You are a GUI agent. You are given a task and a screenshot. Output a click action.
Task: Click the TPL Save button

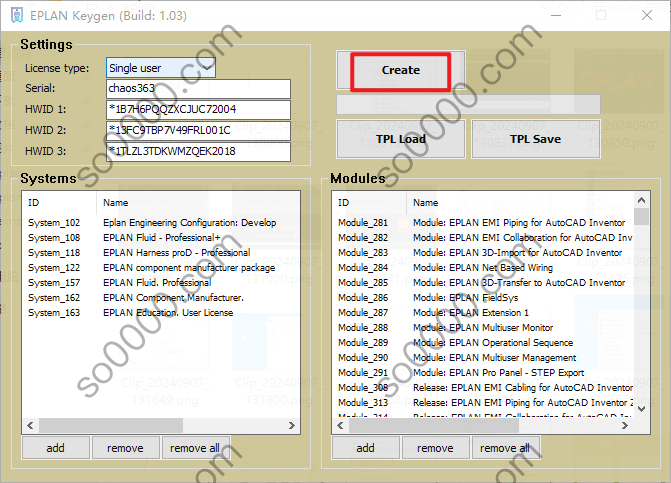pyautogui.click(x=535, y=139)
